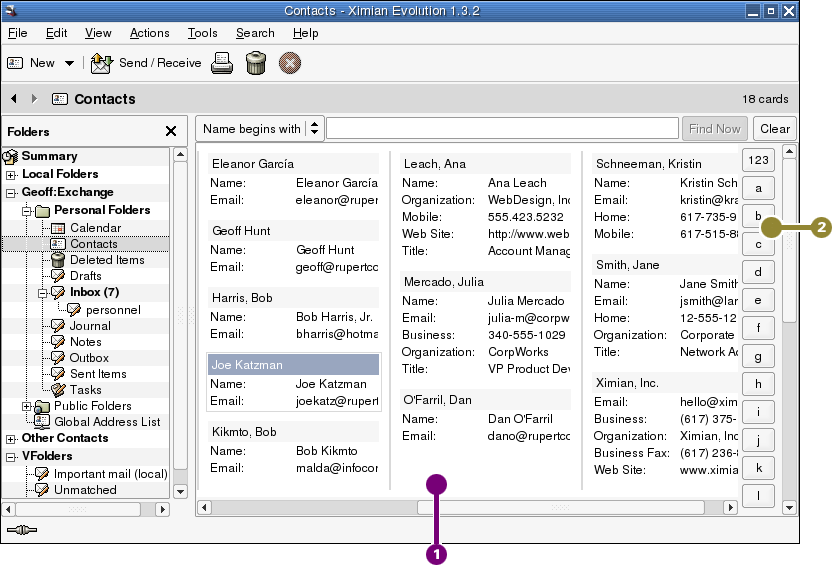This screenshot has height=567, width=834.
Task: Click the Send / Receive mail icon
Action: click(102, 63)
